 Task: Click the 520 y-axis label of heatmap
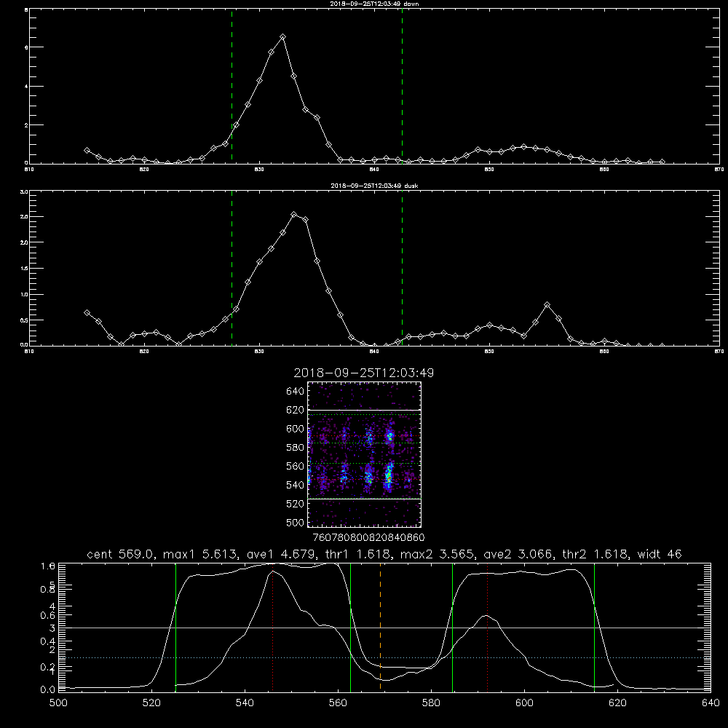coord(296,504)
